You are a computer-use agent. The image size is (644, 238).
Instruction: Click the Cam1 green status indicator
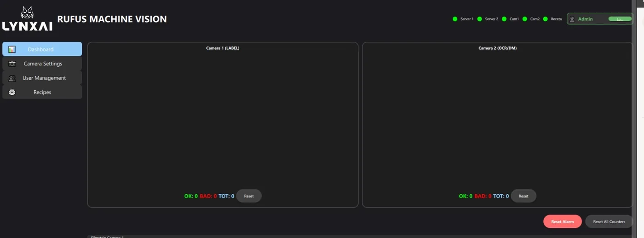tap(504, 19)
